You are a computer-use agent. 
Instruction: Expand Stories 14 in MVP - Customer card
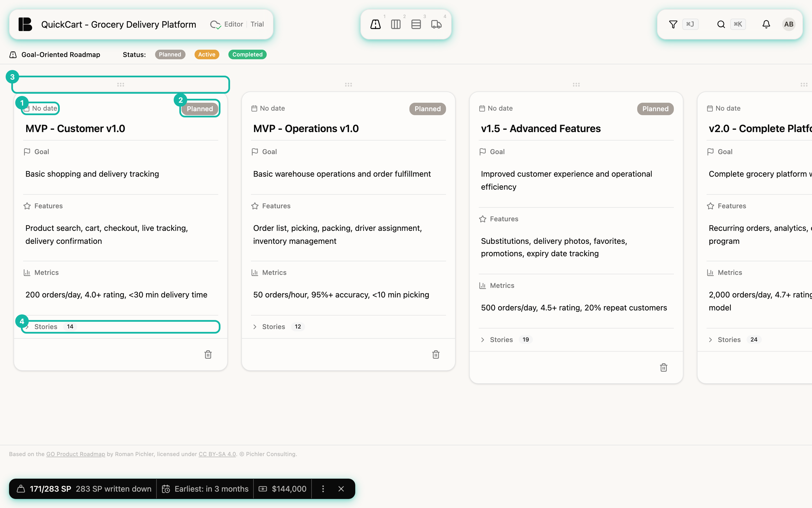point(121,327)
